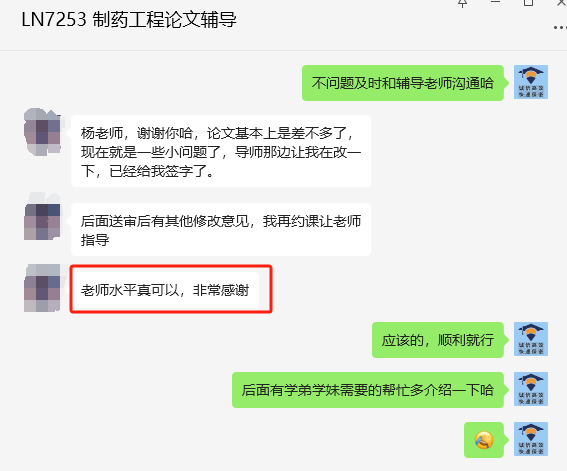Viewport: 567px width, 471px height.
Task: Click the message starting with 杨老师，谢谢你哈
Action: coord(221,151)
